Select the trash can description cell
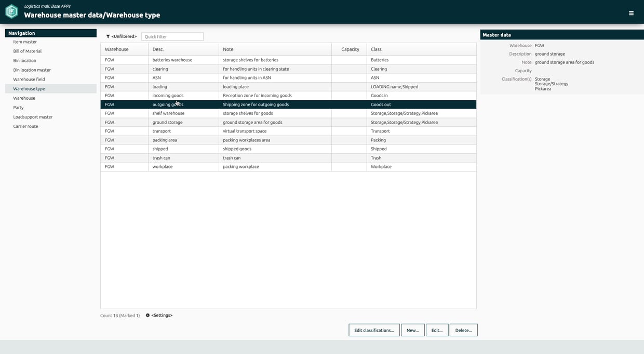Viewport: 644px width, 354px height. pos(183,158)
